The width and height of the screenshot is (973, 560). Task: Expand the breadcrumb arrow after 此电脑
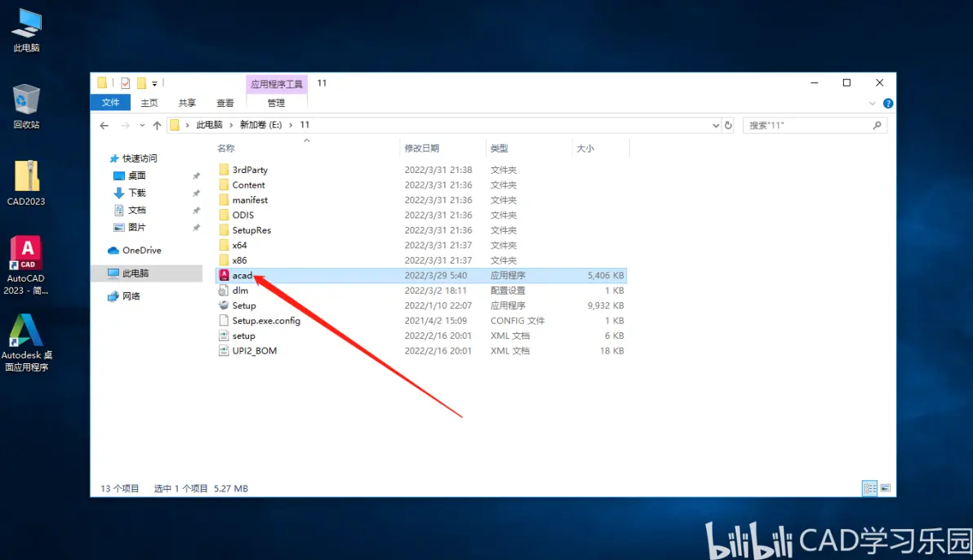[x=232, y=126]
